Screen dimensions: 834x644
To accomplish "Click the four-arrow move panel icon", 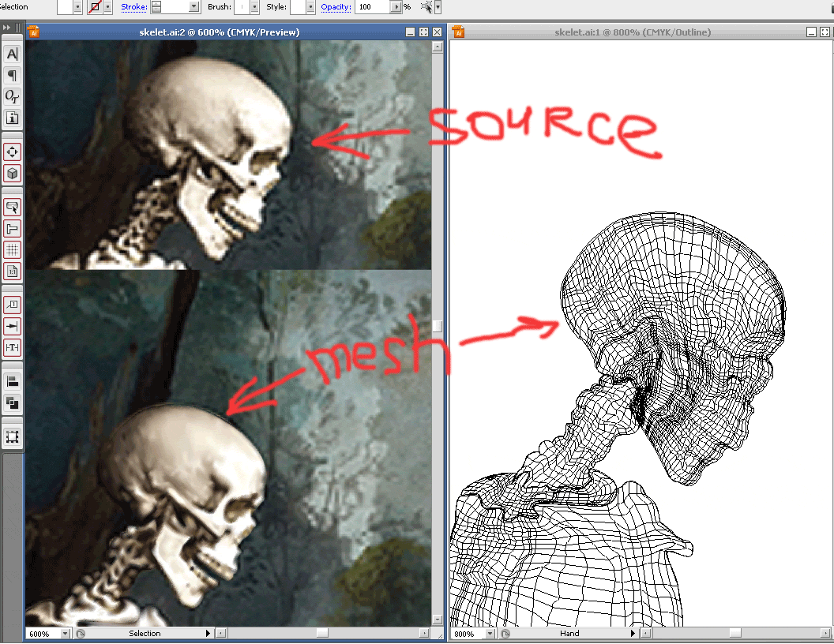I will coord(12,152).
